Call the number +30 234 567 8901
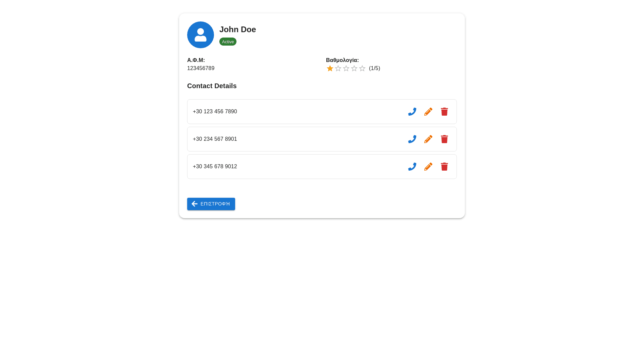The width and height of the screenshot is (644, 362). click(x=412, y=139)
